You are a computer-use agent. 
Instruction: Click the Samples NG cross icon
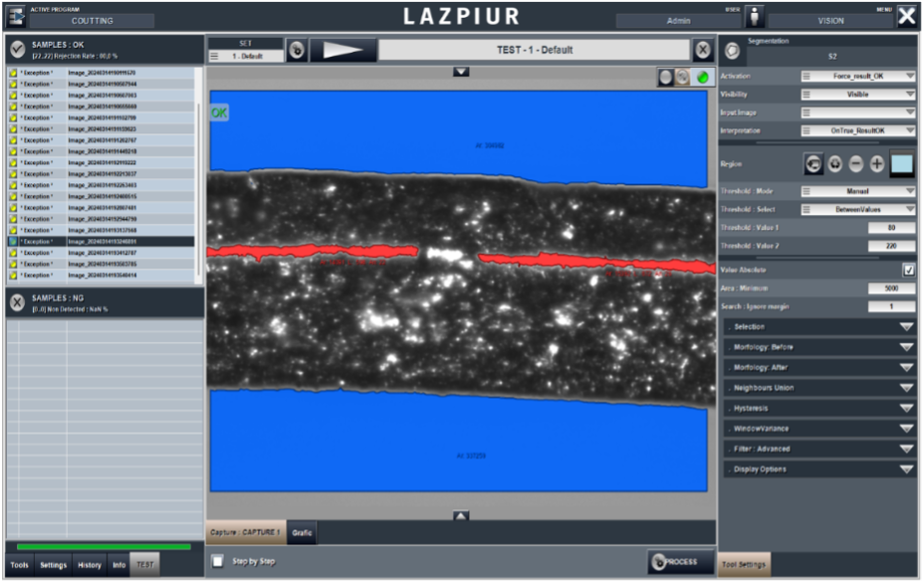[18, 302]
